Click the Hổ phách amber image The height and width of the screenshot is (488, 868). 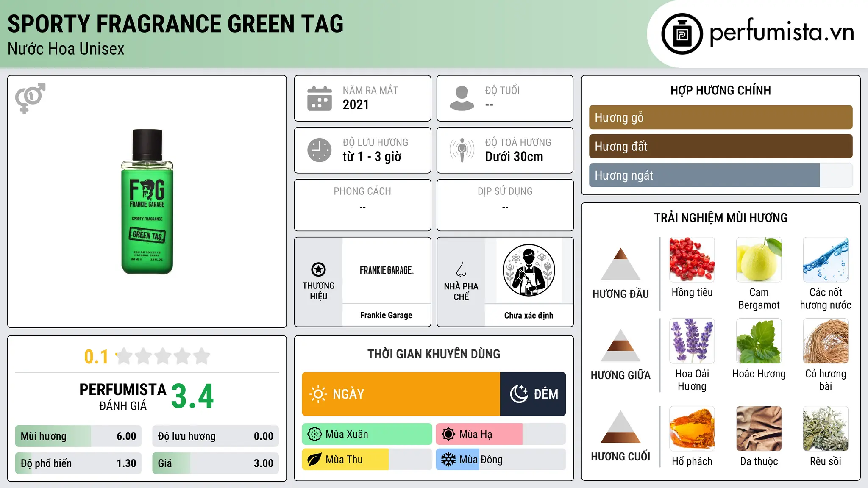coord(692,429)
